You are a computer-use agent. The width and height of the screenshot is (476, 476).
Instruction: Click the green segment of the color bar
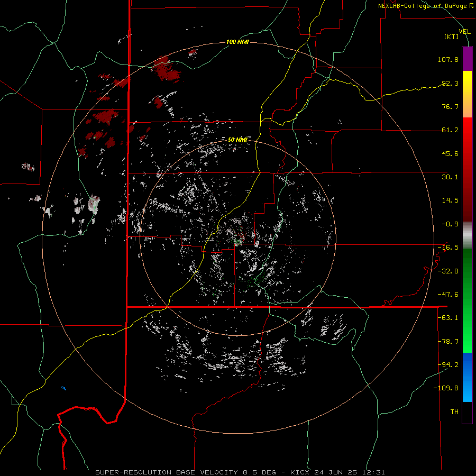[x=467, y=300]
